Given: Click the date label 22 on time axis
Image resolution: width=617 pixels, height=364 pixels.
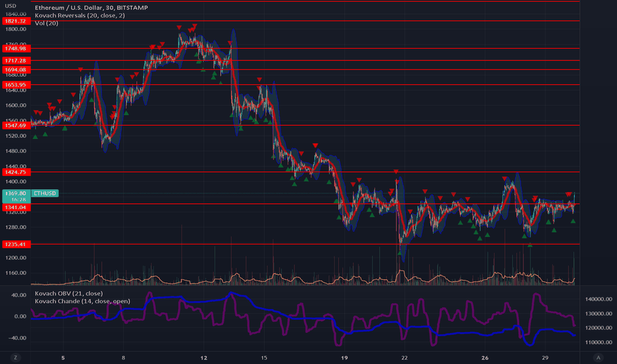Looking at the screenshot, I should (404, 357).
